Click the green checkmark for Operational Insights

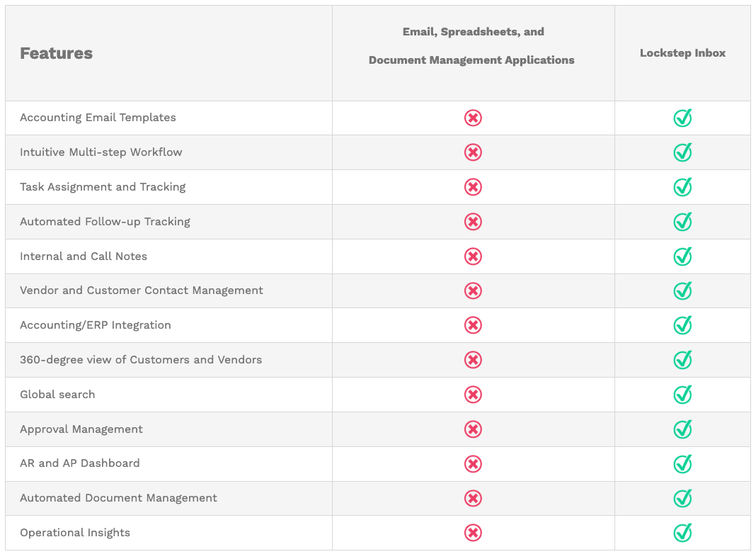coord(682,533)
